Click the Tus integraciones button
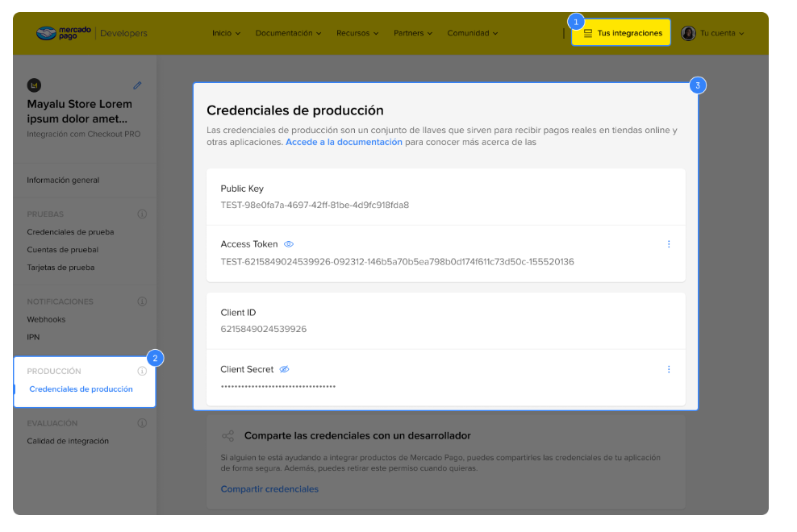The height and width of the screenshot is (532, 797). (621, 33)
